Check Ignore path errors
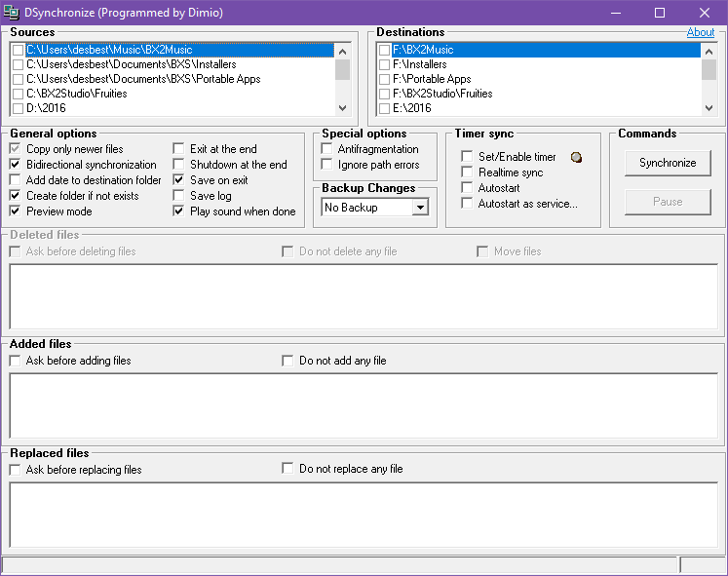This screenshot has height=576, width=728. 326,165
